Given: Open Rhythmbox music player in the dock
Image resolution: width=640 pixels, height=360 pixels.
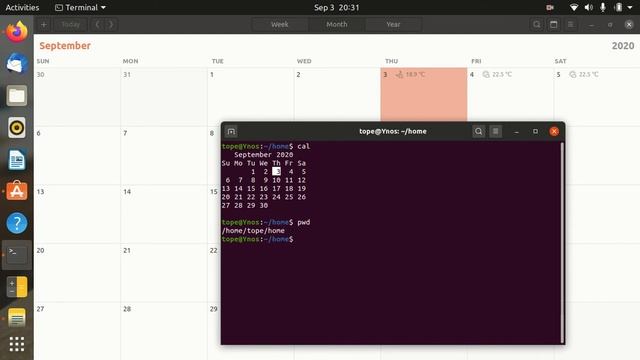Looking at the screenshot, I should (x=17, y=128).
